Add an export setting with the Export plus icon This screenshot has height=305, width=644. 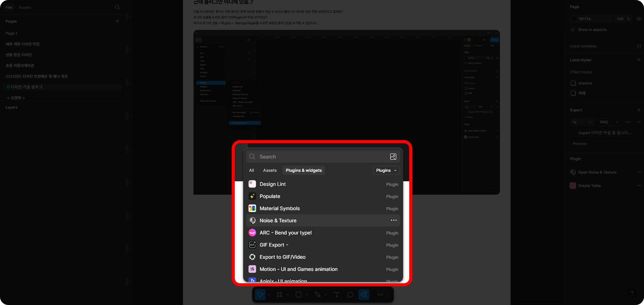pos(639,110)
